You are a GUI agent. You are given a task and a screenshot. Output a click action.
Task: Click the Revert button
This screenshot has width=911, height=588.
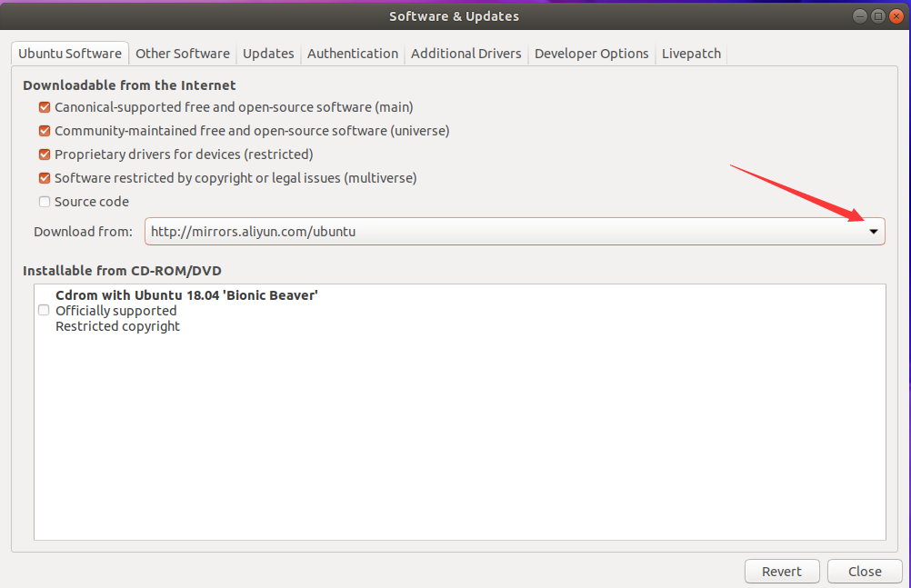782,572
